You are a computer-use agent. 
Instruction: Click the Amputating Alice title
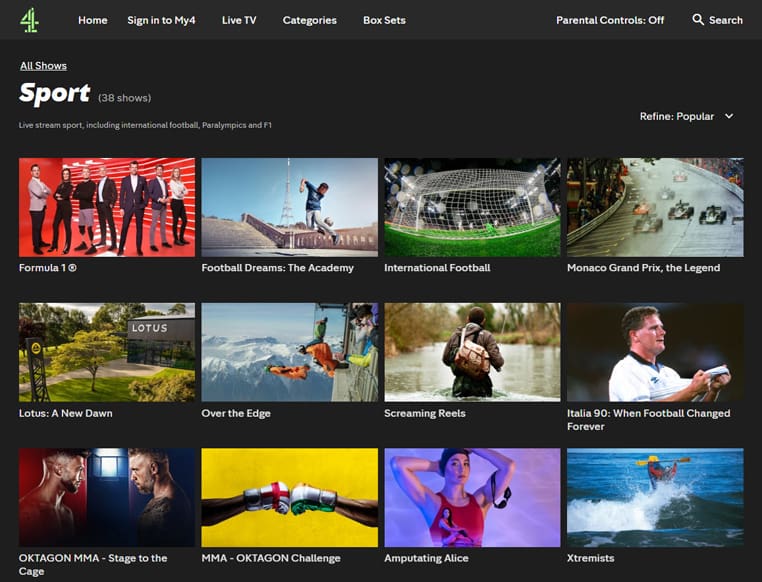(x=426, y=558)
